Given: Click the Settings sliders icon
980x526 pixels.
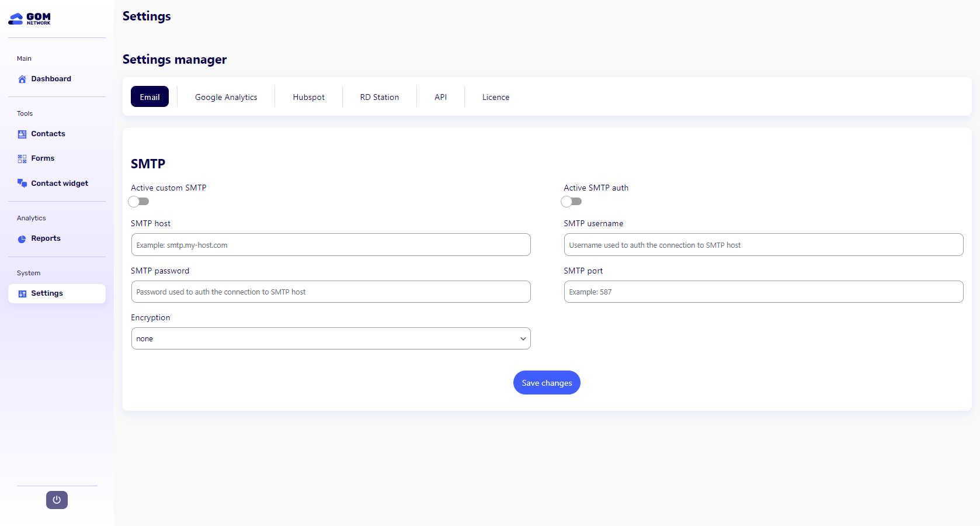Looking at the screenshot, I should click(22, 293).
